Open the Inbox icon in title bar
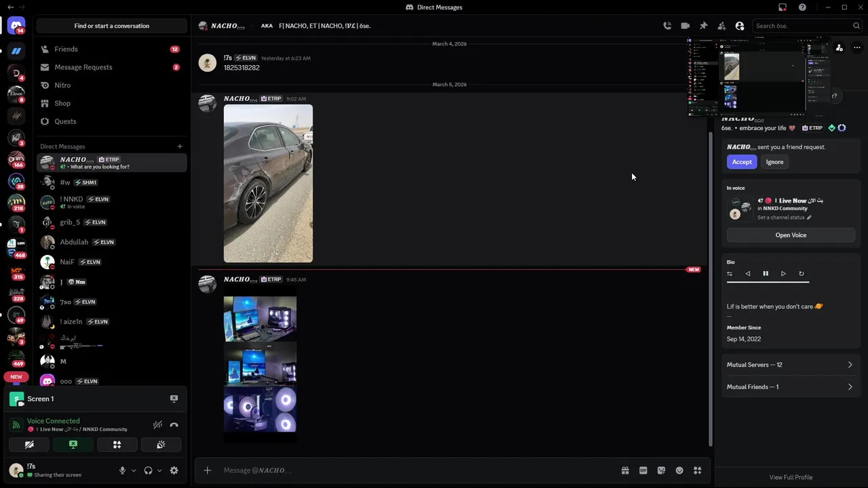 [783, 7]
